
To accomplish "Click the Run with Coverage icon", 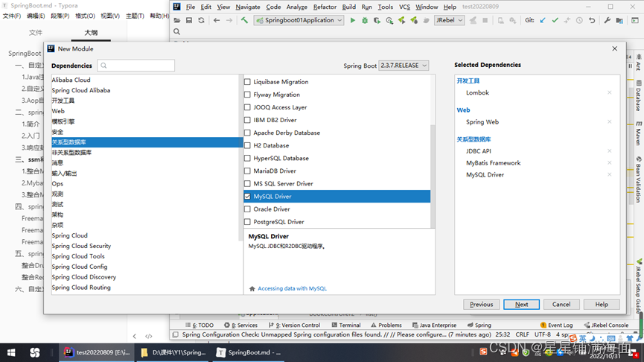I will pyautogui.click(x=377, y=20).
